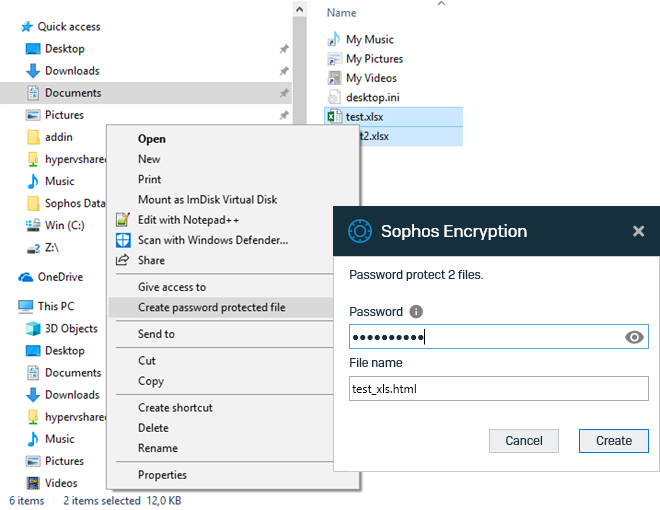Image resolution: width=660 pixels, height=510 pixels.
Task: Click the pin icon next to Desktop
Action: (x=284, y=49)
